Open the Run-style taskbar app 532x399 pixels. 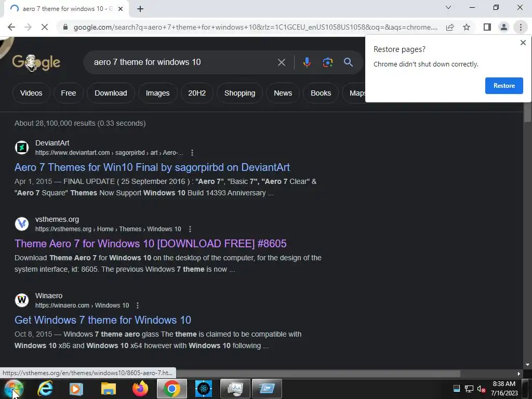267,389
